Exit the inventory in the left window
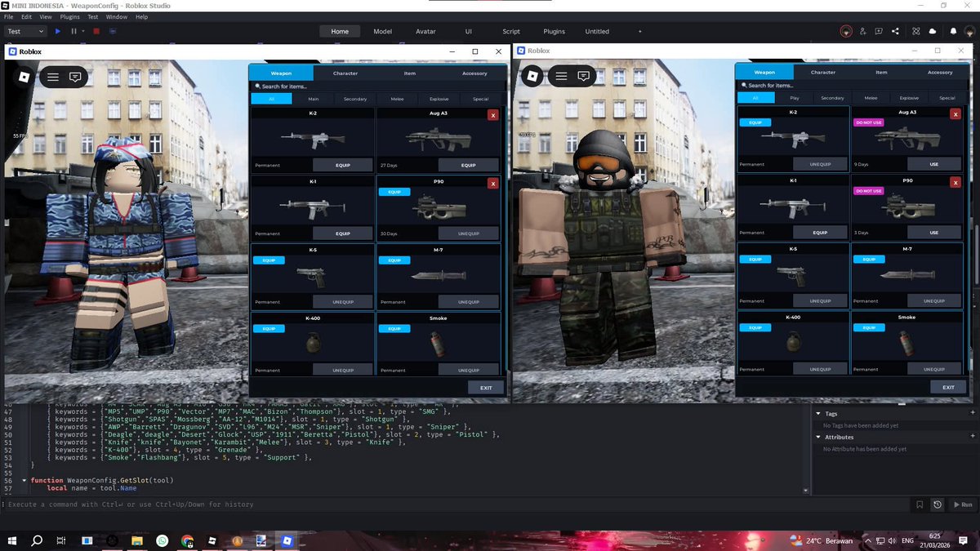Image resolution: width=980 pixels, height=551 pixels. tap(486, 388)
